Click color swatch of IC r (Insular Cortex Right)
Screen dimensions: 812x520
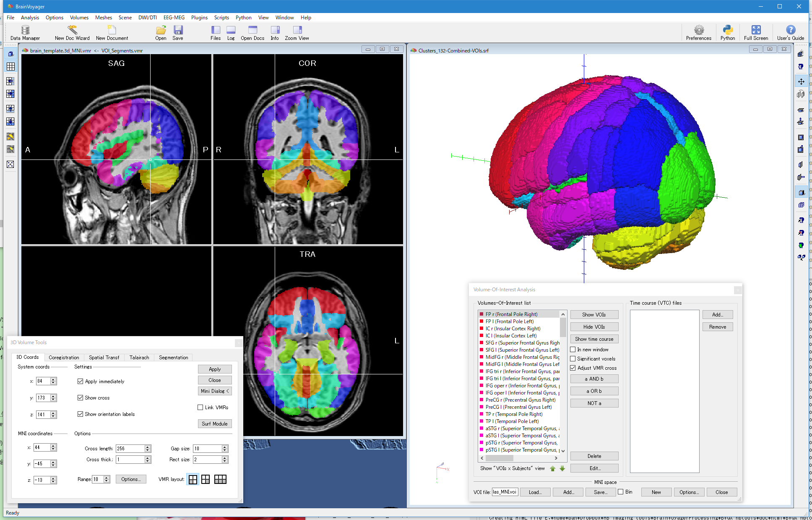point(481,329)
